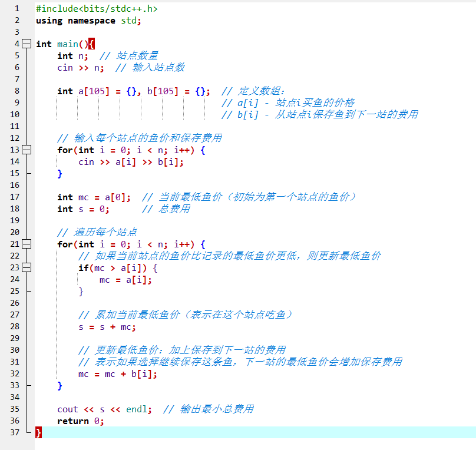Click the comment '// 更新最低鱼价：加上保存到下一站的费用'
The width and height of the screenshot is (476, 450).
182,350
